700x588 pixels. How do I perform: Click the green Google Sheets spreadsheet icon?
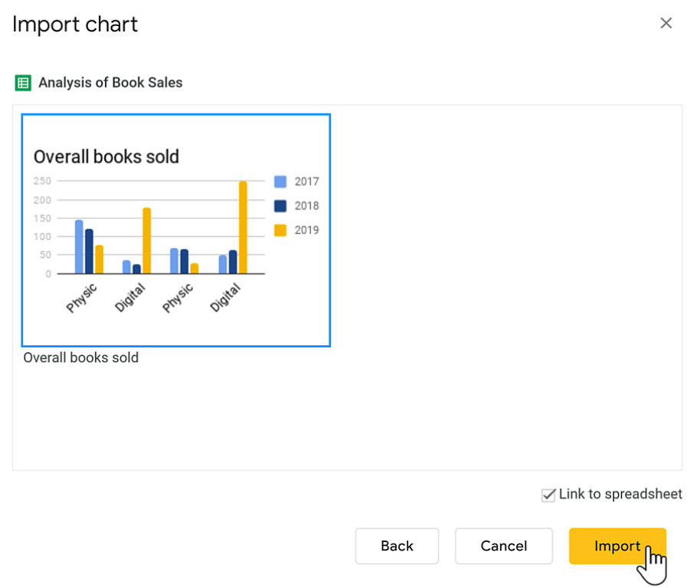[x=21, y=82]
